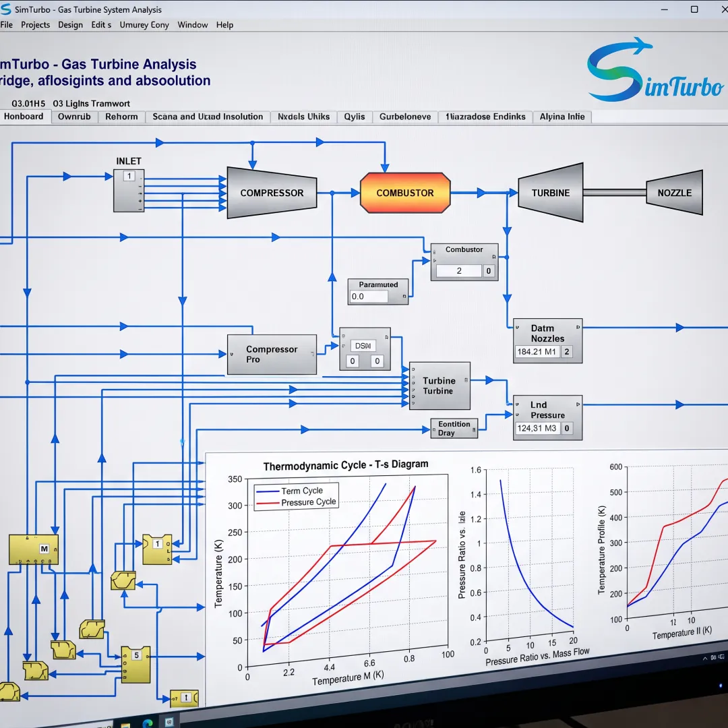Screen dimensions: 728x728
Task: Click the yellow curve block below block 1
Action: click(123, 580)
